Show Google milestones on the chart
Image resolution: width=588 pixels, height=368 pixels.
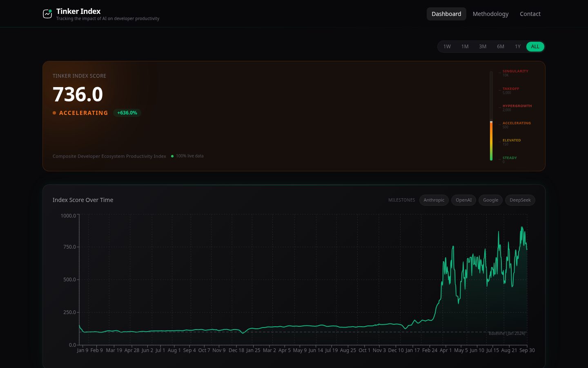tap(490, 200)
